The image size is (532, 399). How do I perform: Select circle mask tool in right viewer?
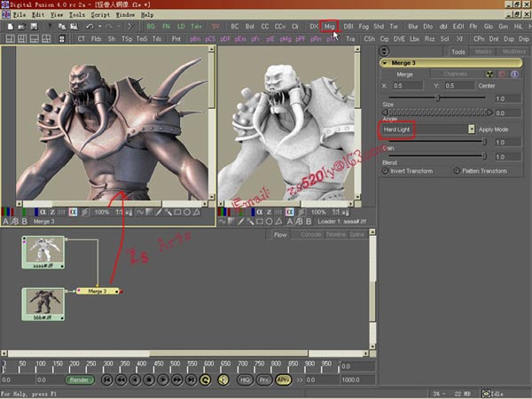point(269,222)
